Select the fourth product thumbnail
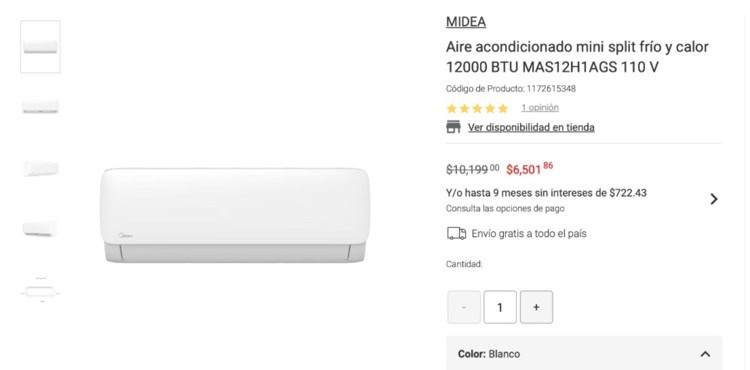Image resolution: width=750 pixels, height=370 pixels. point(40,229)
